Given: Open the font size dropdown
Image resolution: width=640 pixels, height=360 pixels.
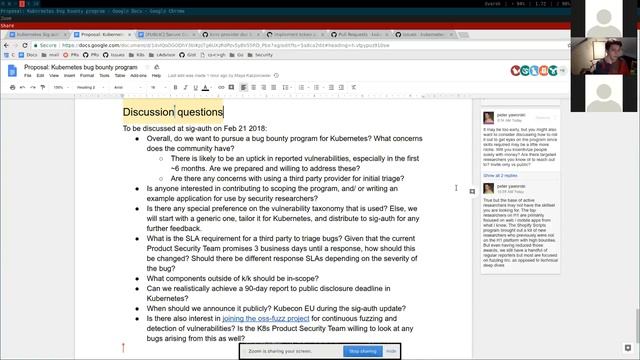Looking at the screenshot, I should point(158,87).
